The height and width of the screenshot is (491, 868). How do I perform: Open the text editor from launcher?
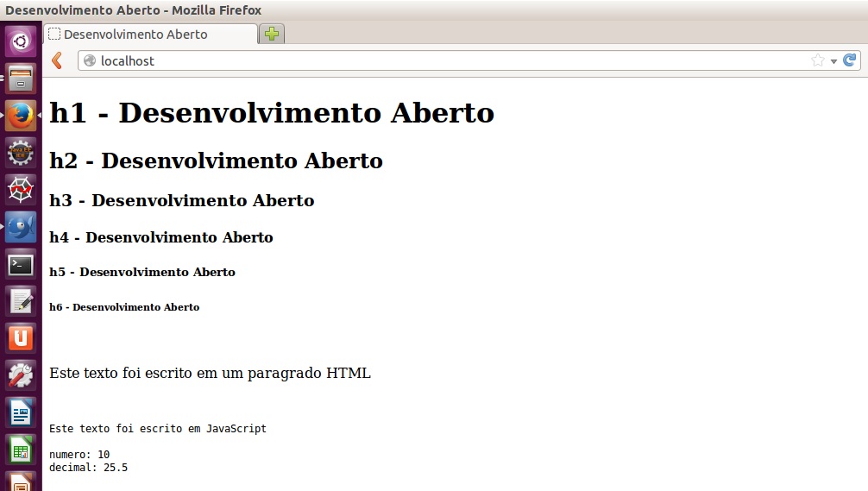21,301
